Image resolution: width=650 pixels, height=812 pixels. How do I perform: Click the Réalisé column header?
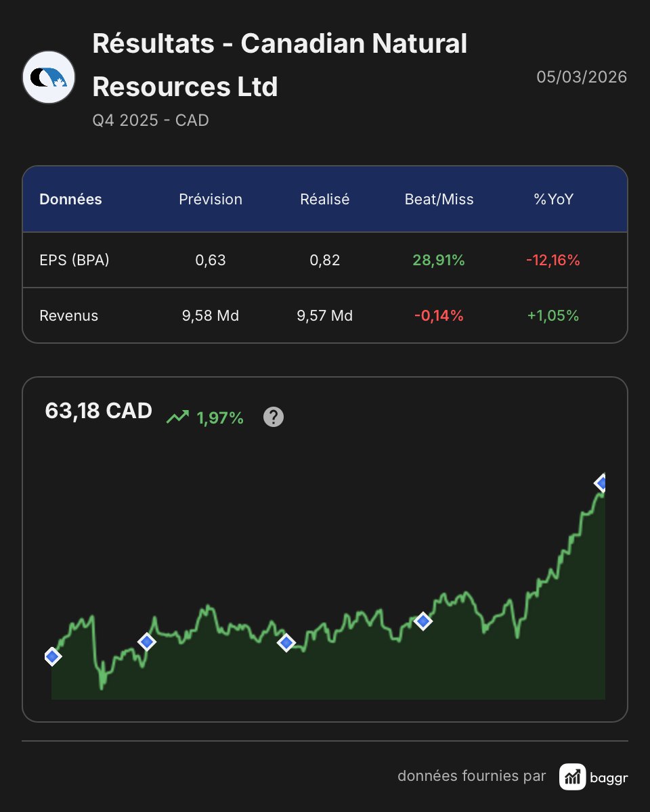325,200
